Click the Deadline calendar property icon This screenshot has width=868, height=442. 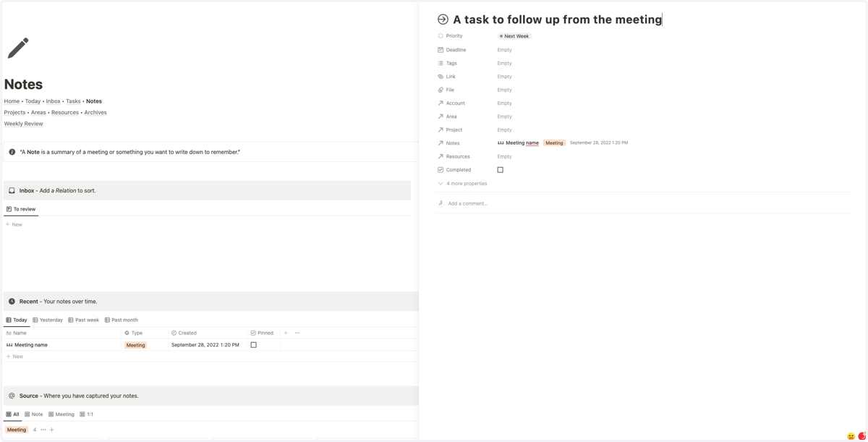[441, 50]
